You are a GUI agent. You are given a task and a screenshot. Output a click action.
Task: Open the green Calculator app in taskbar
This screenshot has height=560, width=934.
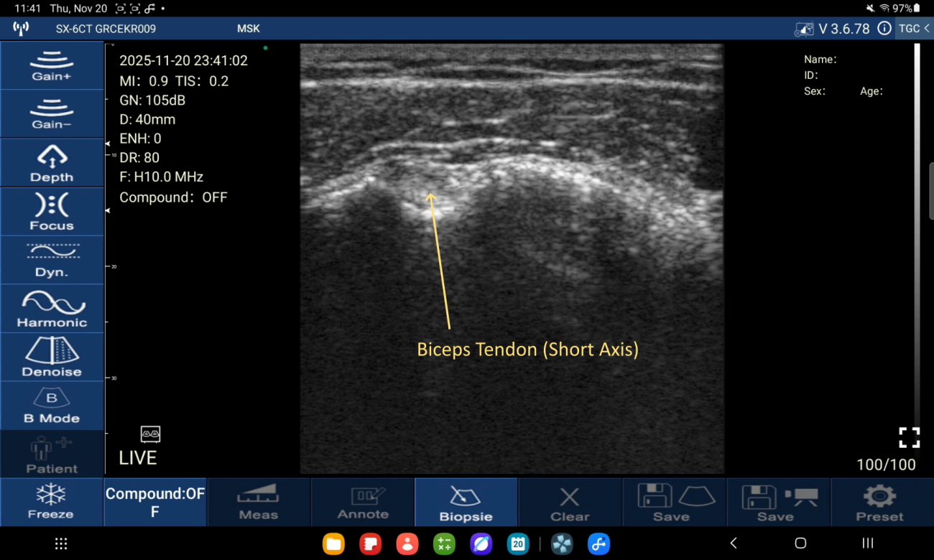(444, 543)
